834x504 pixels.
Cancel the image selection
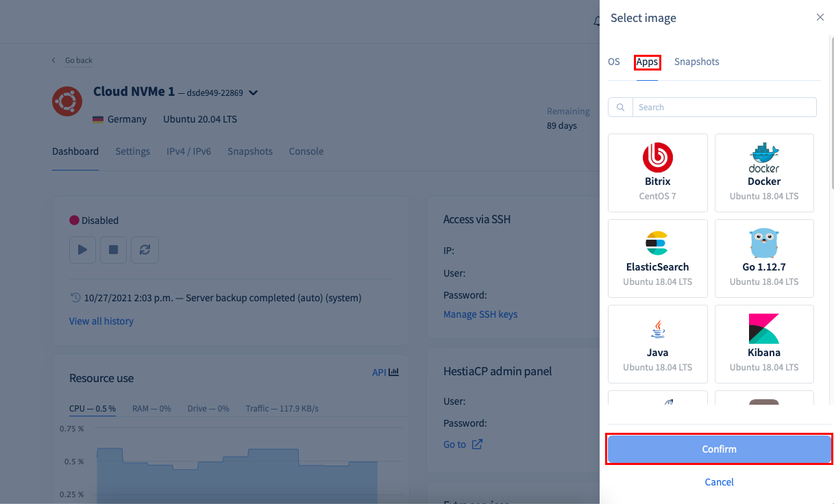click(719, 482)
